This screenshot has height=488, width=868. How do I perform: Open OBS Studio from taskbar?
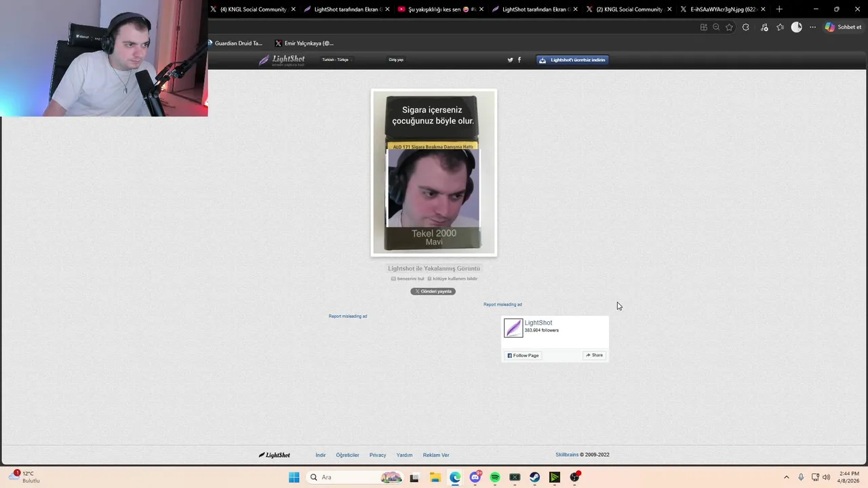click(x=575, y=477)
